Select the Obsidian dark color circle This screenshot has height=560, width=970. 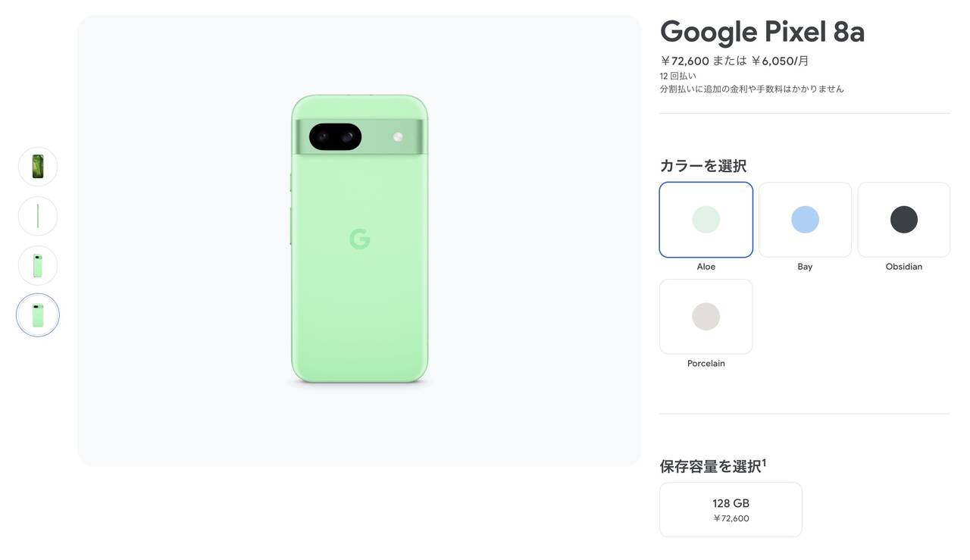point(904,220)
